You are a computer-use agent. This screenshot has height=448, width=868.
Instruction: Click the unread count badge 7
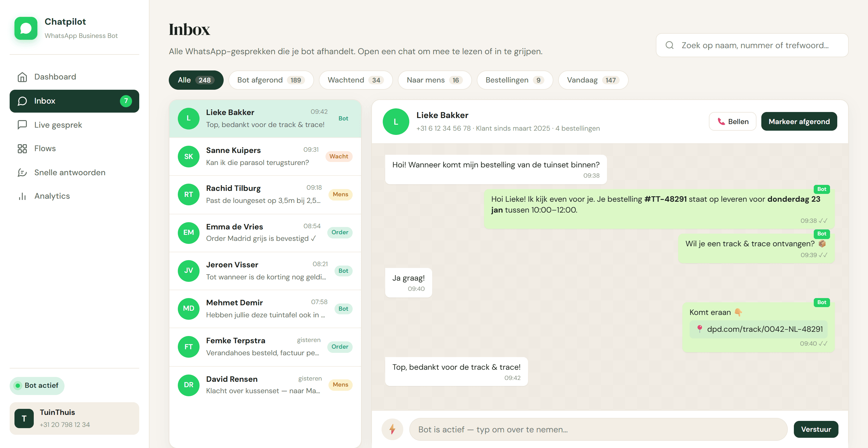point(126,101)
